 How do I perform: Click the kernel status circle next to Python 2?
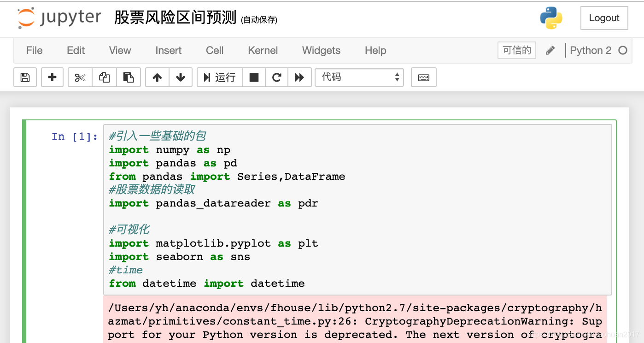tap(623, 50)
